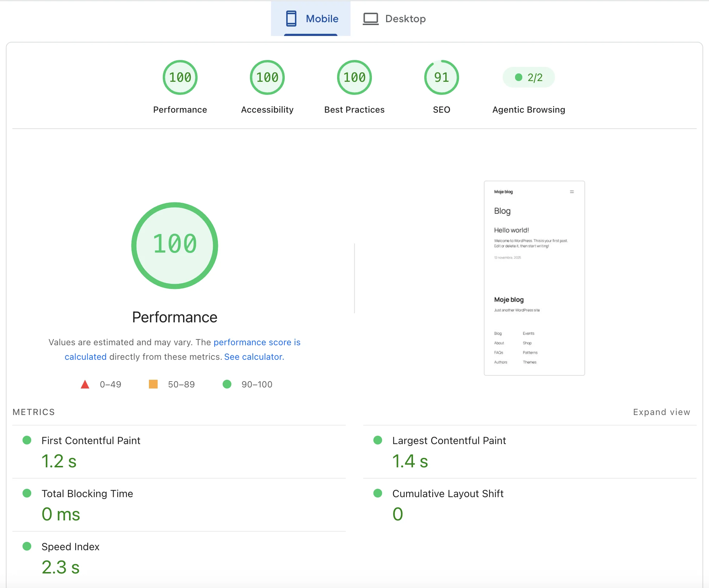The width and height of the screenshot is (709, 588).
Task: Click the Agentic Browsing category label
Action: [x=529, y=110]
